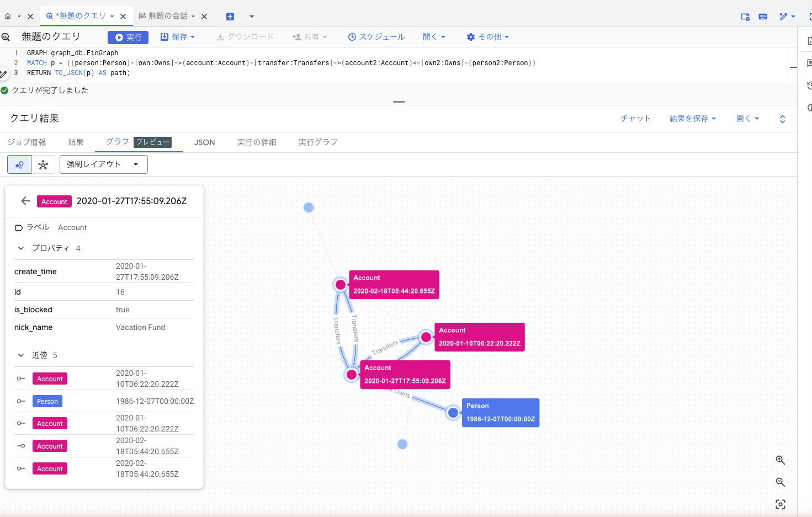Image resolution: width=812 pixels, height=517 pixels.
Task: Open the 実行グラフ tab
Action: click(318, 142)
